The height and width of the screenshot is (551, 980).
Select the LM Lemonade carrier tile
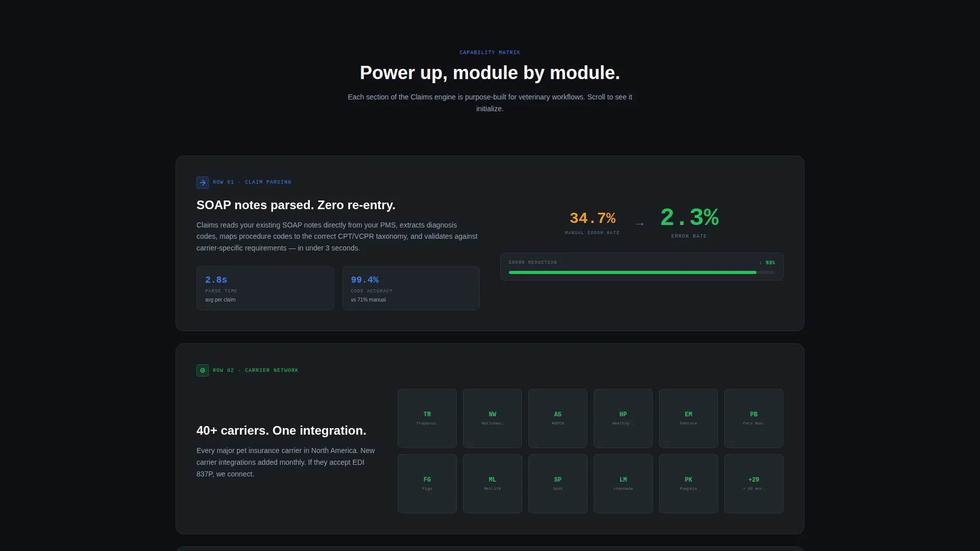tap(623, 484)
